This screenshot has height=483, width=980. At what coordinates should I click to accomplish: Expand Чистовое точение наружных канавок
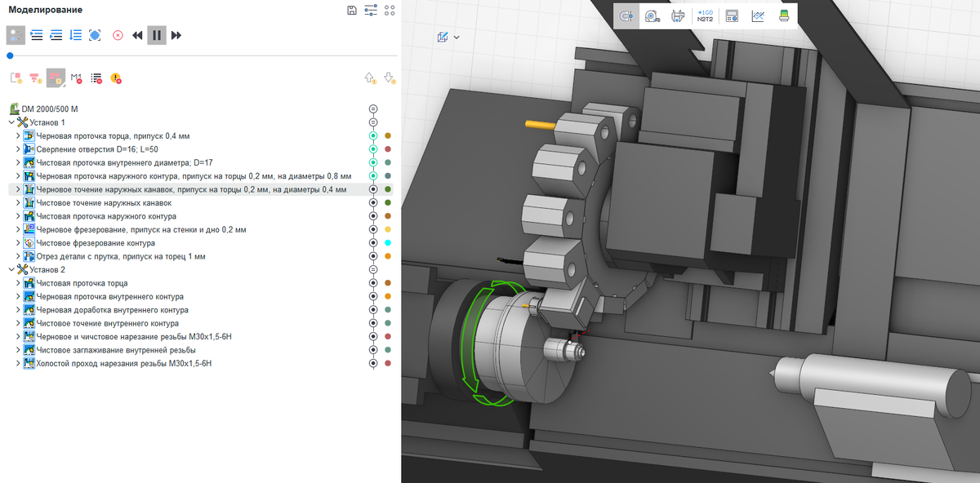[18, 202]
